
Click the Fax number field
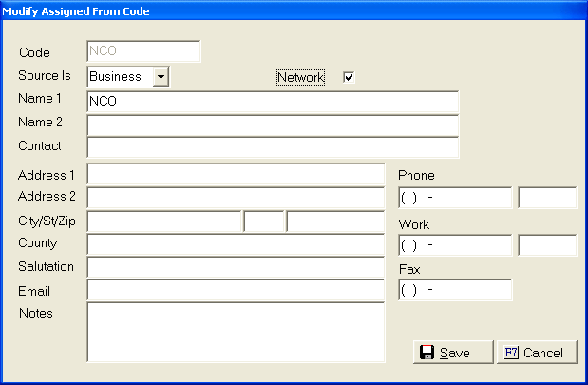[455, 290]
